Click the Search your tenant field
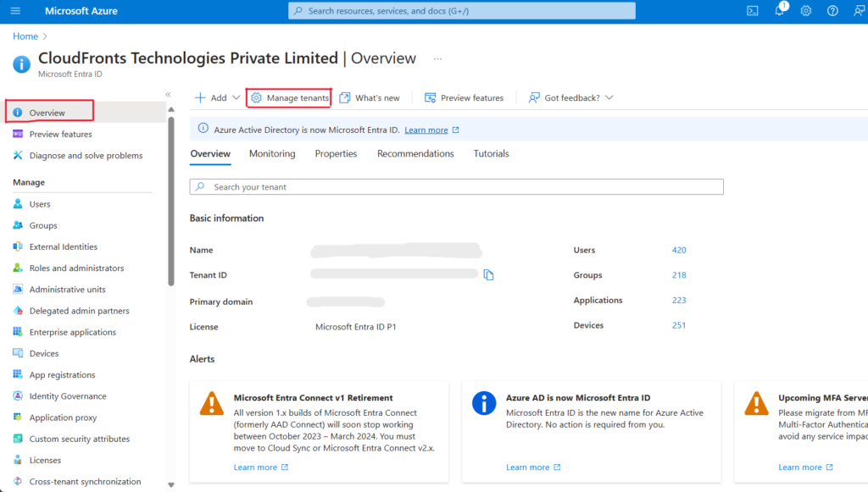The image size is (868, 492). pos(457,187)
